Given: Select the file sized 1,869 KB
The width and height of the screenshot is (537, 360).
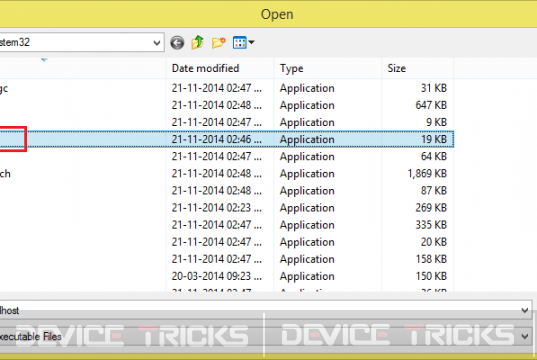Looking at the screenshot, I should point(227,174).
